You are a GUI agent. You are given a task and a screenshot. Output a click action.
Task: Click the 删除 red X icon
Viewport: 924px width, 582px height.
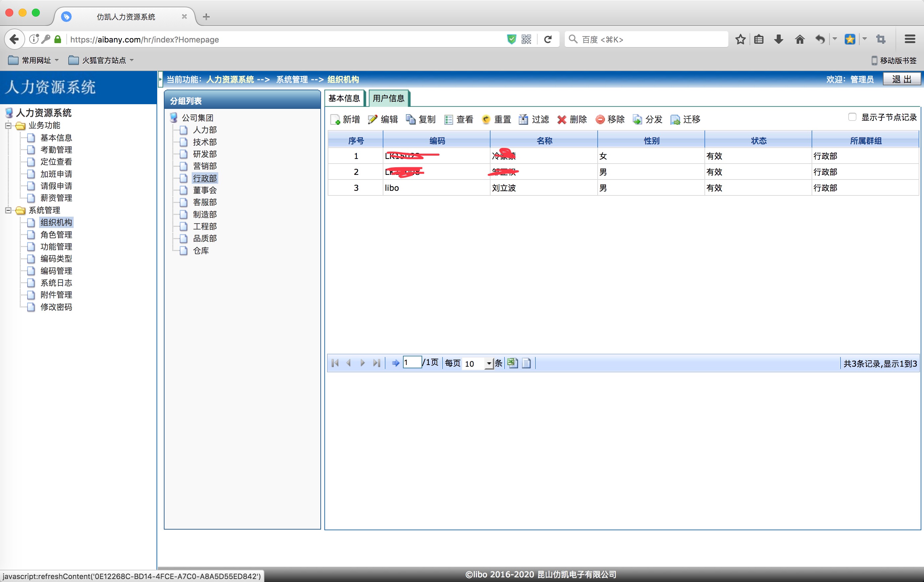561,119
